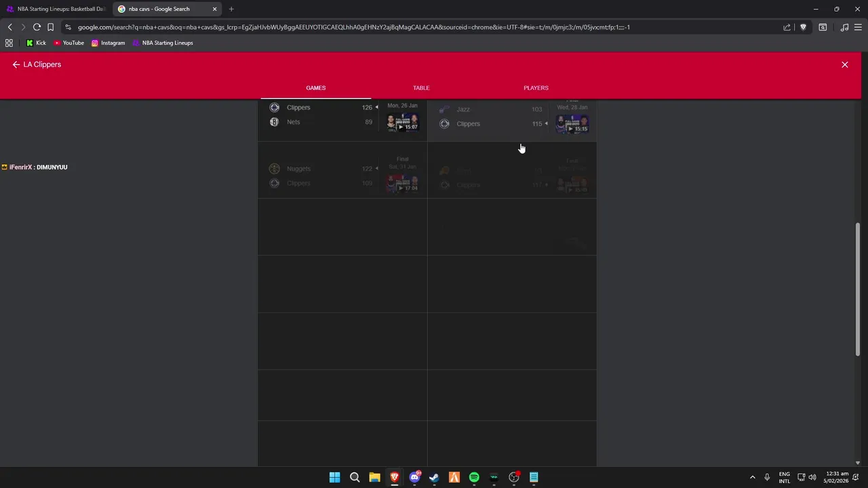Open the clock and calendar flyout
Image resolution: width=868 pixels, height=488 pixels.
click(x=836, y=477)
